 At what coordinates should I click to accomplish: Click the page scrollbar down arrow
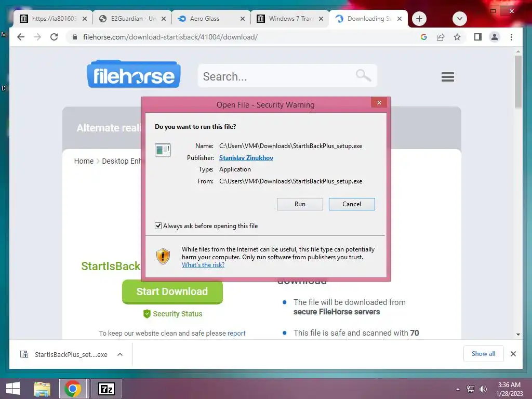(518, 334)
